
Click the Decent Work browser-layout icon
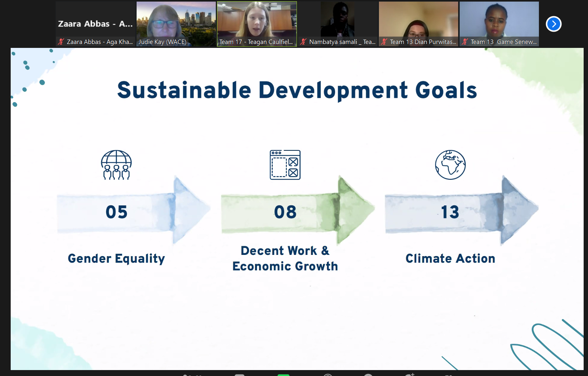pos(285,165)
